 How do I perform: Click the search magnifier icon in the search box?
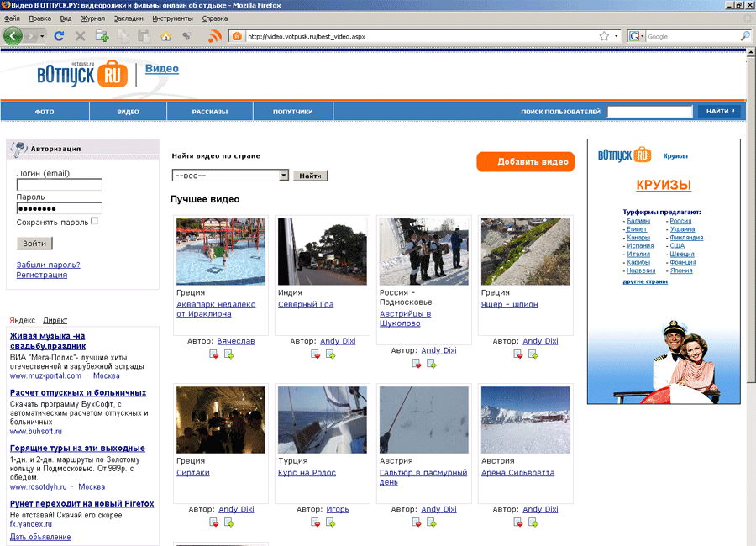(x=745, y=36)
